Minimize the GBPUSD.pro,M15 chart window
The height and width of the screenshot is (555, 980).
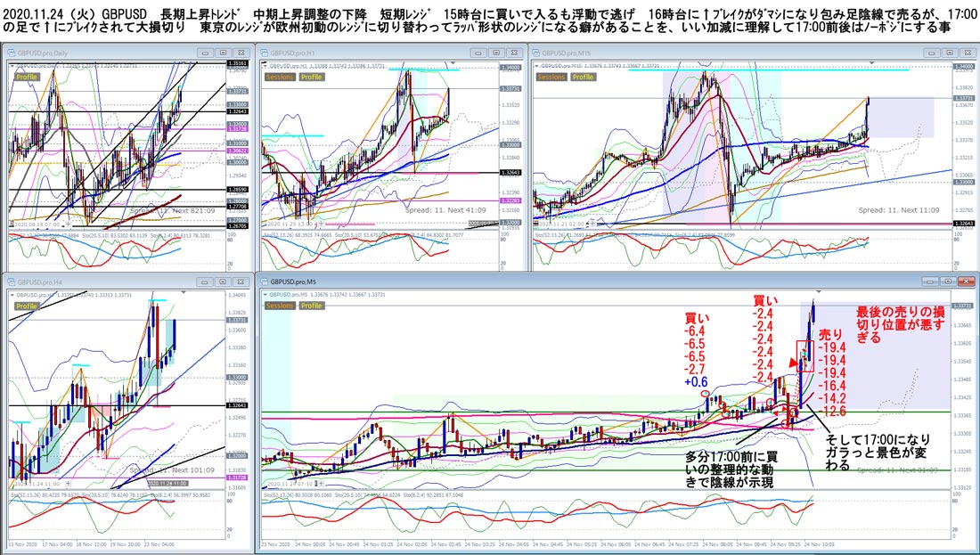click(929, 53)
